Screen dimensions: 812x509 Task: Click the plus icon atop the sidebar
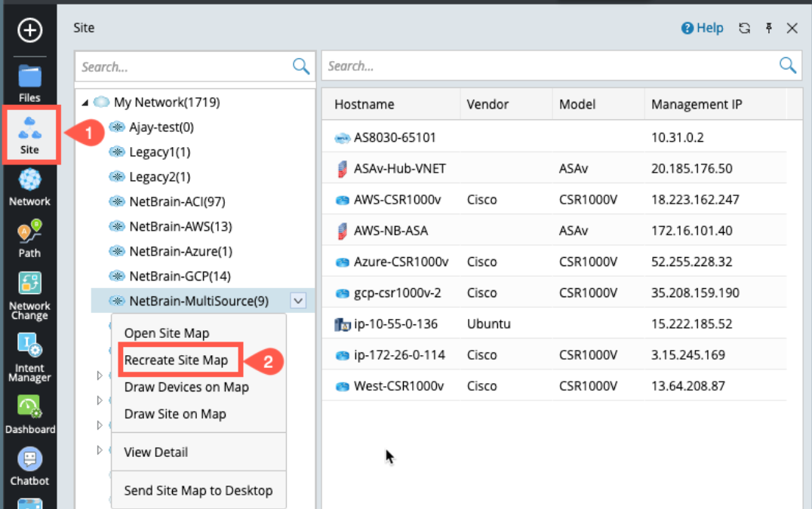click(29, 30)
